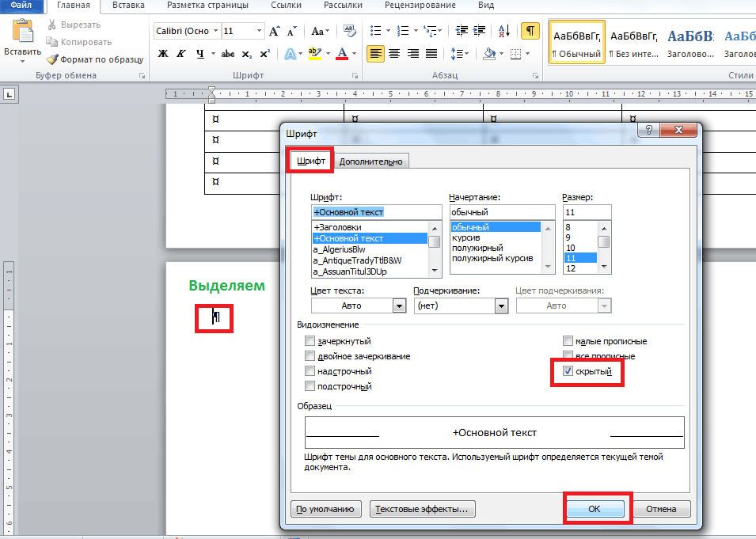Click the text highlight color marker icon

[314, 54]
